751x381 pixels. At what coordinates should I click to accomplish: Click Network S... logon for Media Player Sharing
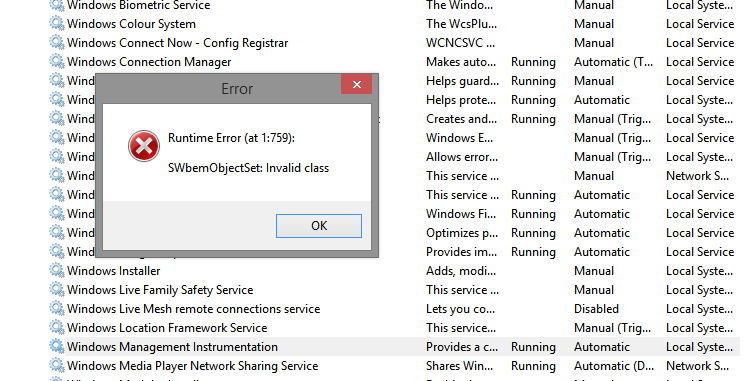click(x=697, y=366)
